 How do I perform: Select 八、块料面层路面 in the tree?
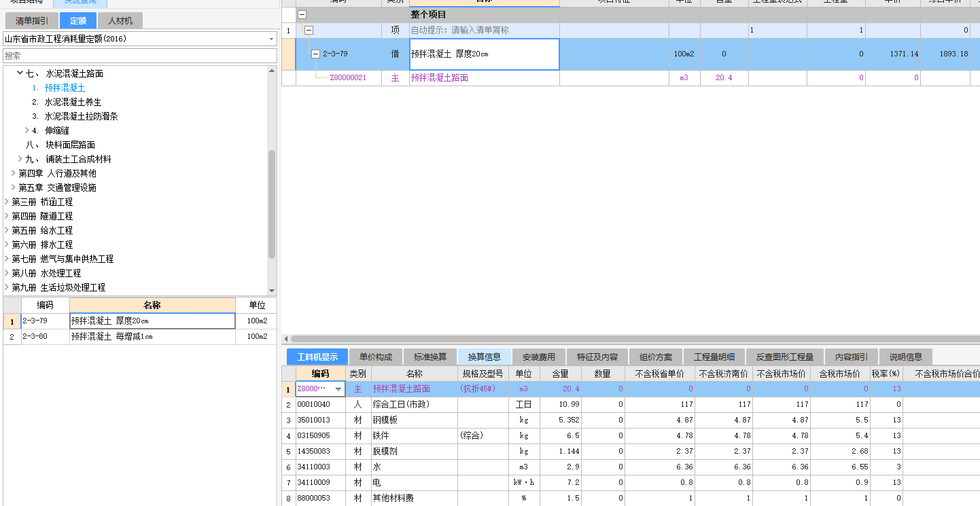click(60, 145)
